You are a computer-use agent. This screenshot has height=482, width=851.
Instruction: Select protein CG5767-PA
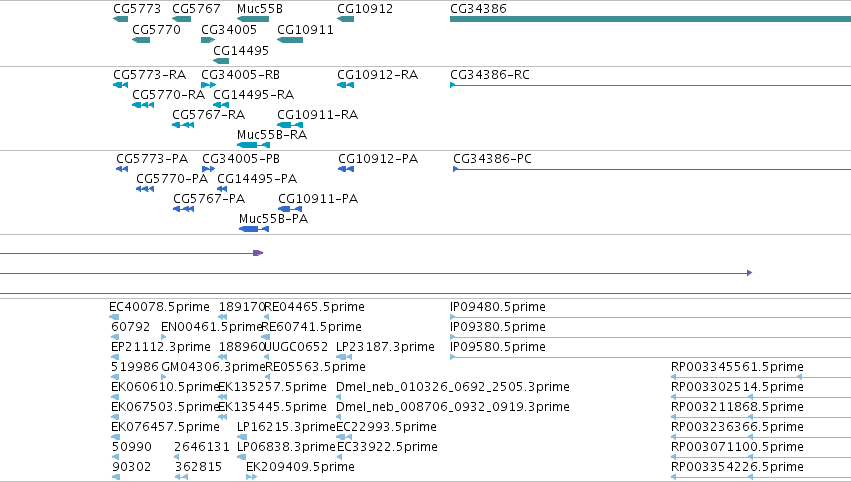209,199
